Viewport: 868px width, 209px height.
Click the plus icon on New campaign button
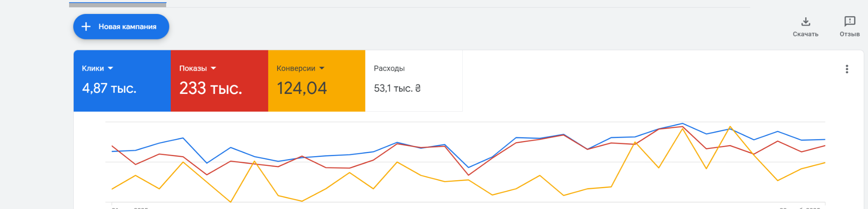(86, 27)
